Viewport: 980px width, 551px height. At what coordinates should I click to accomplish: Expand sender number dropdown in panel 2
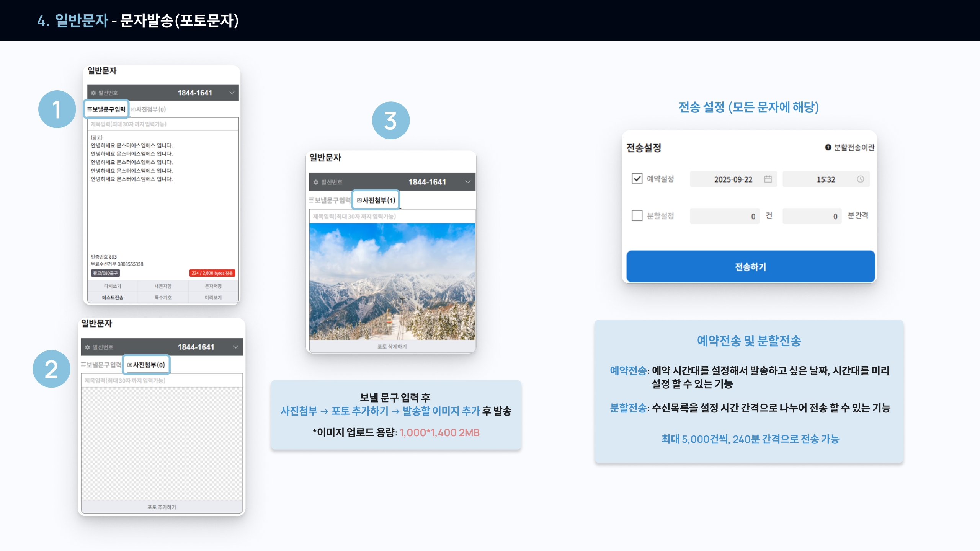[235, 347]
